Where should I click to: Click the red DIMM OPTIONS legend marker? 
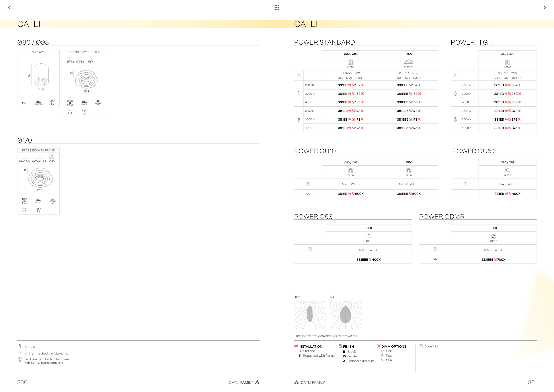(379, 346)
